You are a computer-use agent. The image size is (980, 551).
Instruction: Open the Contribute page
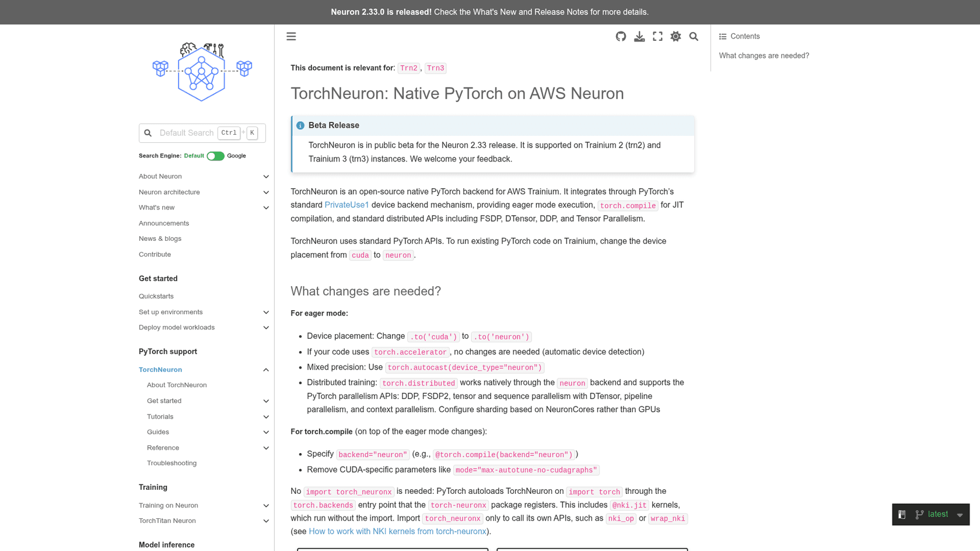155,254
